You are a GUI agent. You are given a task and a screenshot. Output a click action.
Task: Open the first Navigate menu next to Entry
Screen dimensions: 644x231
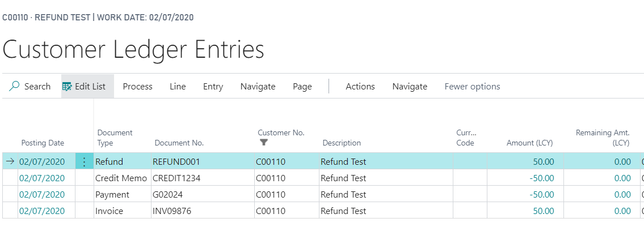pyautogui.click(x=258, y=87)
